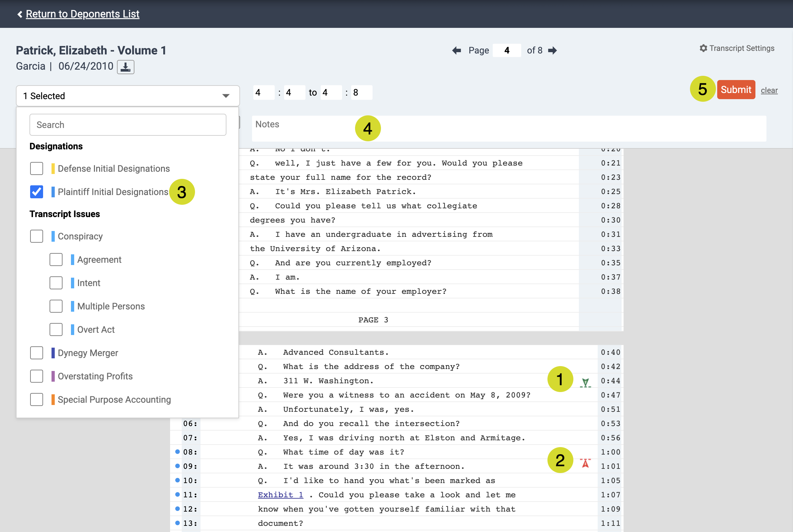Click the PAGE 3 footer text
Image resolution: width=793 pixels, height=532 pixels.
373,320
